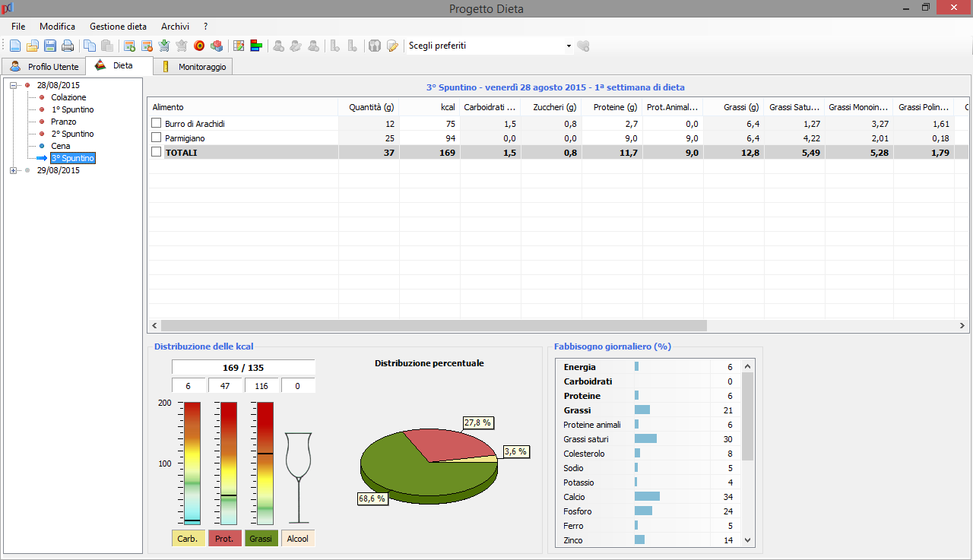This screenshot has height=560, width=973.
Task: Click the red target icon in toolbar
Action: [x=199, y=46]
